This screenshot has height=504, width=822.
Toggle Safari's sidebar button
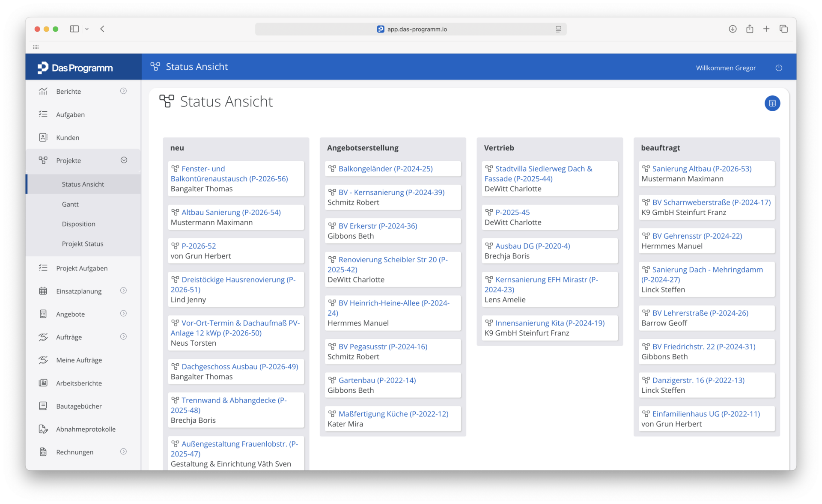[x=74, y=29]
